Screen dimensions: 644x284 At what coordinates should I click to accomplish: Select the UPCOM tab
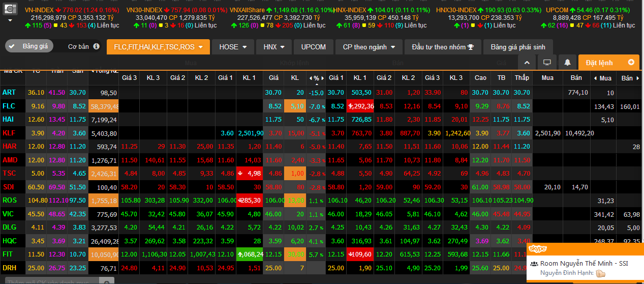pyautogui.click(x=314, y=47)
